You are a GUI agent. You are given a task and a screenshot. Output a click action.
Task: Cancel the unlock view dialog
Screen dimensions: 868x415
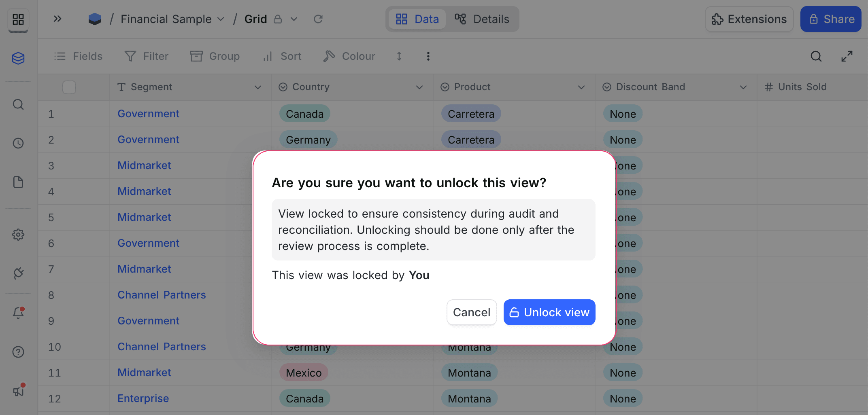(471, 312)
